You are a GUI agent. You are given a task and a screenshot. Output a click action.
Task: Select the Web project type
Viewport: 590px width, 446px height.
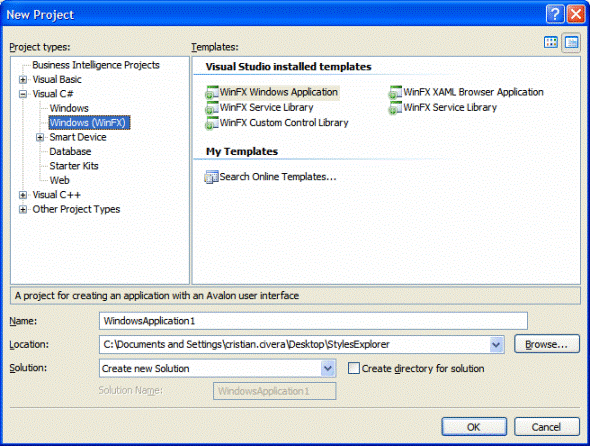click(59, 180)
